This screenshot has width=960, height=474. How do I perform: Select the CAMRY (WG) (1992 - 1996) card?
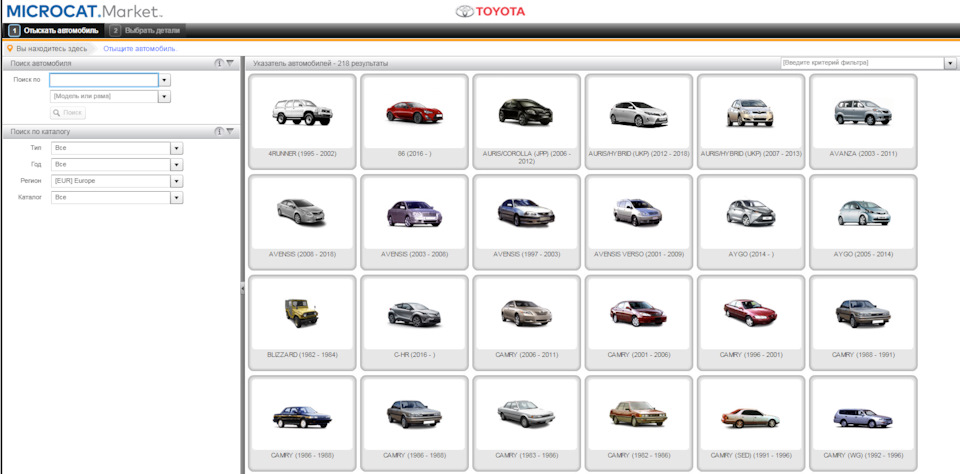863,423
